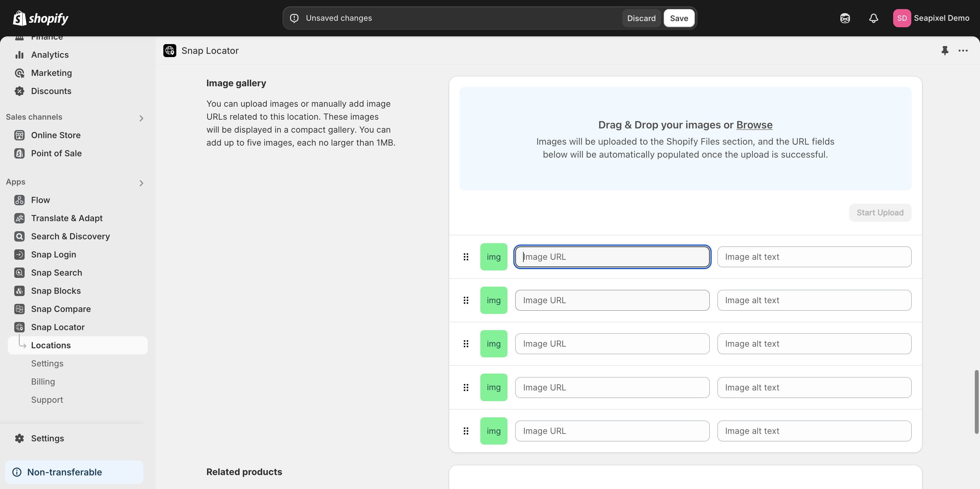Open the Point of Sale channel

click(56, 153)
